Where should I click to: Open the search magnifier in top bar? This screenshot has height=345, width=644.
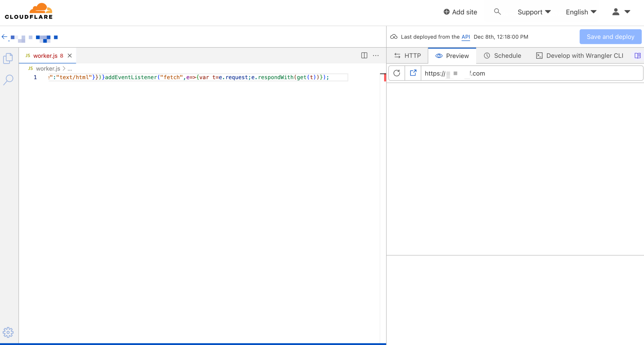tap(497, 12)
